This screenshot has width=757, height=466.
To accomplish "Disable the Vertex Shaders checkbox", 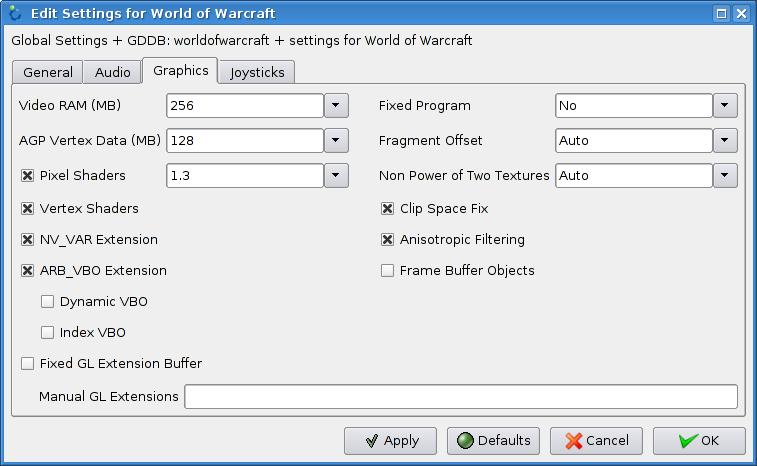I will click(28, 209).
